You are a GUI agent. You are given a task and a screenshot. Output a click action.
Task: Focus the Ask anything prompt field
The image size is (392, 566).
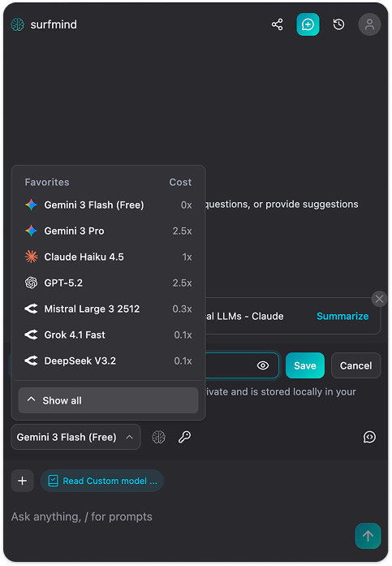coord(180,516)
